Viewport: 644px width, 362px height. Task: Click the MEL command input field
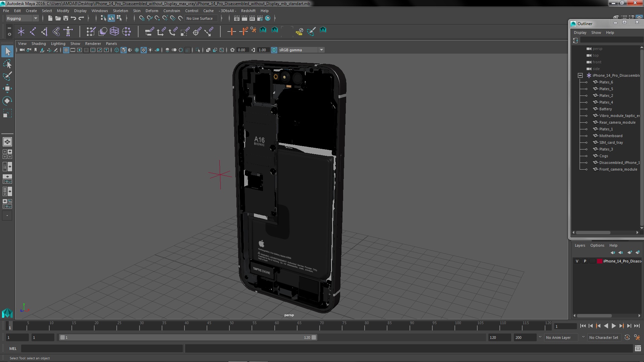click(102, 349)
